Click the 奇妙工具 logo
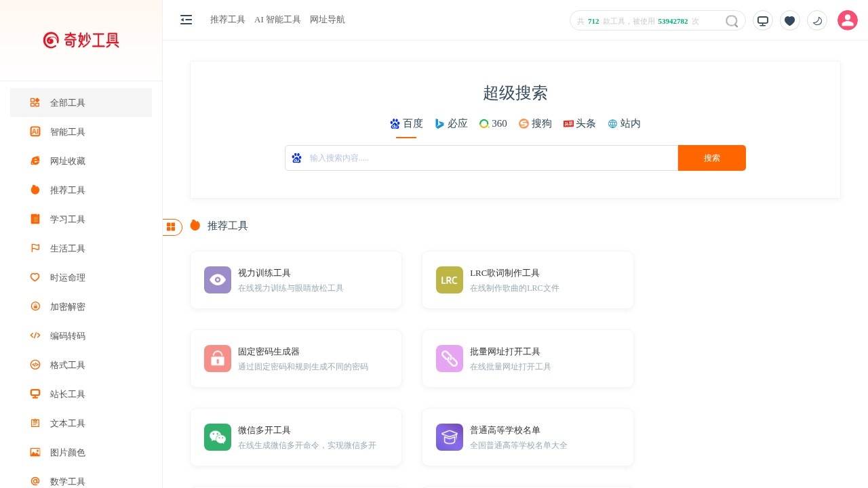 pos(81,40)
